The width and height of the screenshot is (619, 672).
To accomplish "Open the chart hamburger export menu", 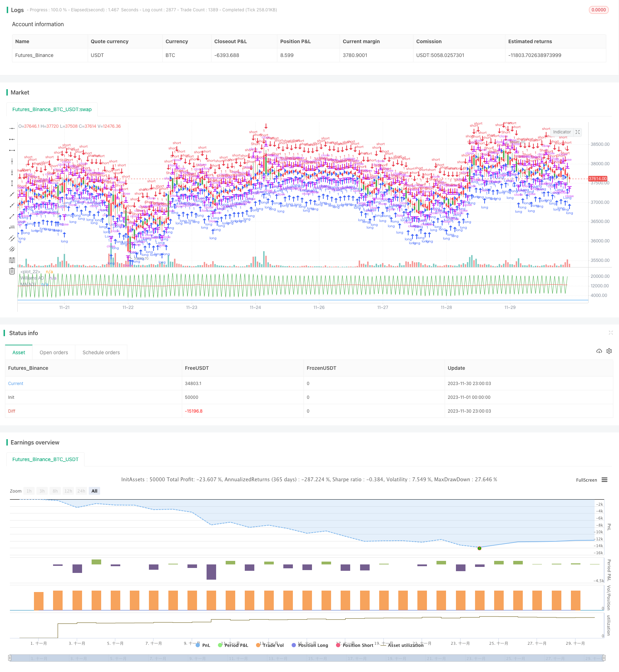I will (604, 480).
